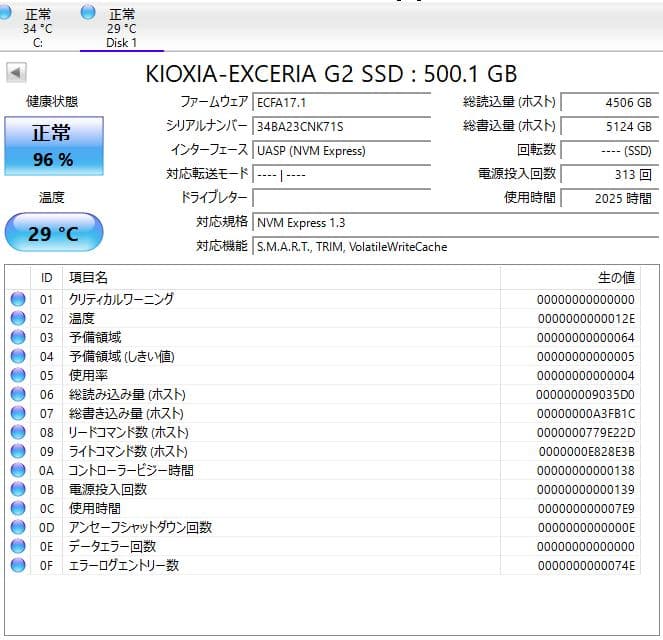Click the back arrow disk navigation button

[16, 73]
